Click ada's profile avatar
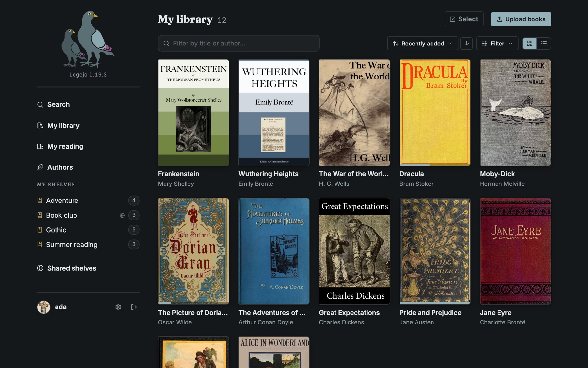This screenshot has height=368, width=588. pyautogui.click(x=43, y=307)
